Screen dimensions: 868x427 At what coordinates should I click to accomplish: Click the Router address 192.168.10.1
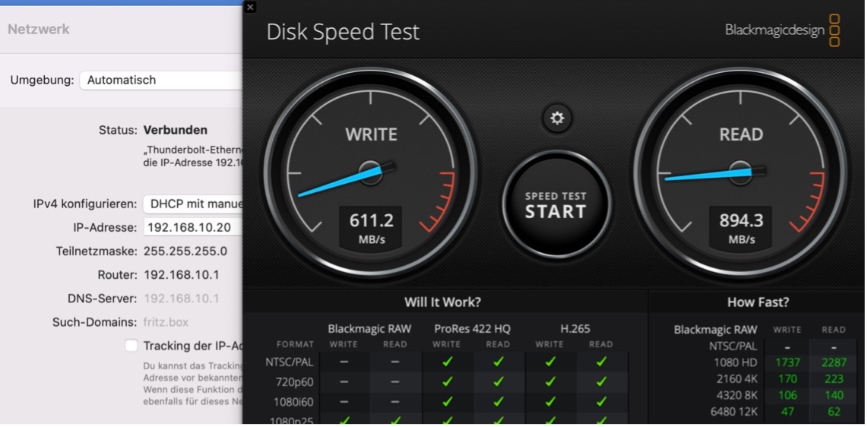[181, 274]
